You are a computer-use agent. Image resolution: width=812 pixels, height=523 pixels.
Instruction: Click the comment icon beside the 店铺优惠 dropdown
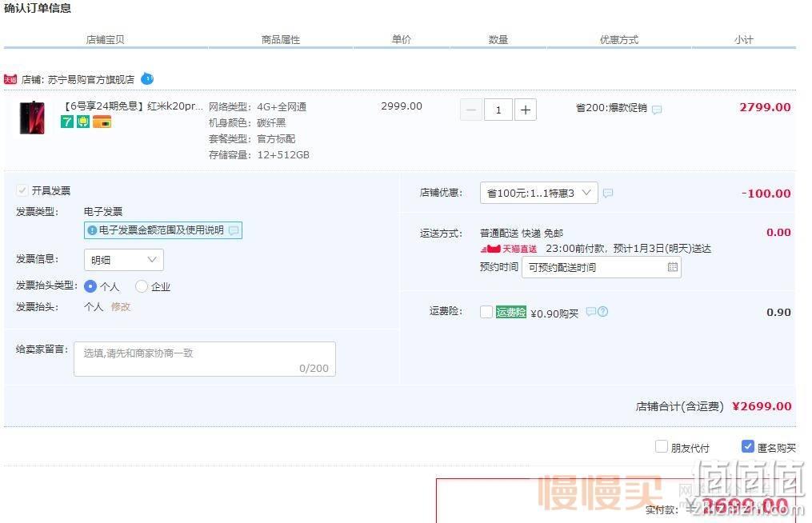[608, 194]
